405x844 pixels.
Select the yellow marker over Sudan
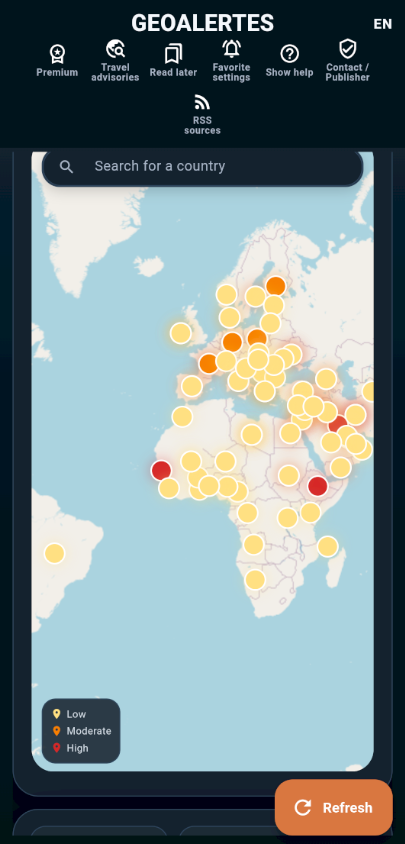289,475
